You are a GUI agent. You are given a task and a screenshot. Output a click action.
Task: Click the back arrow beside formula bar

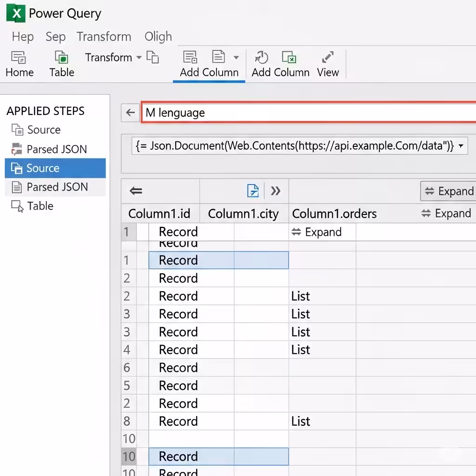click(130, 112)
